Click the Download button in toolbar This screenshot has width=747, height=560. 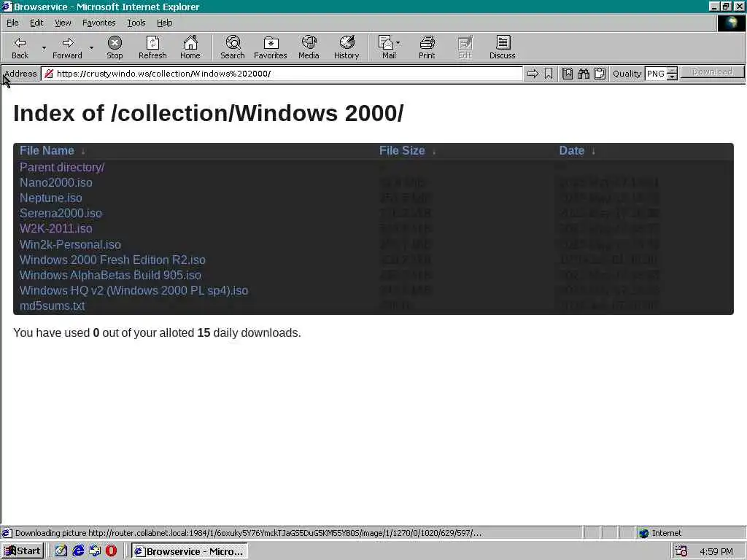coord(712,72)
